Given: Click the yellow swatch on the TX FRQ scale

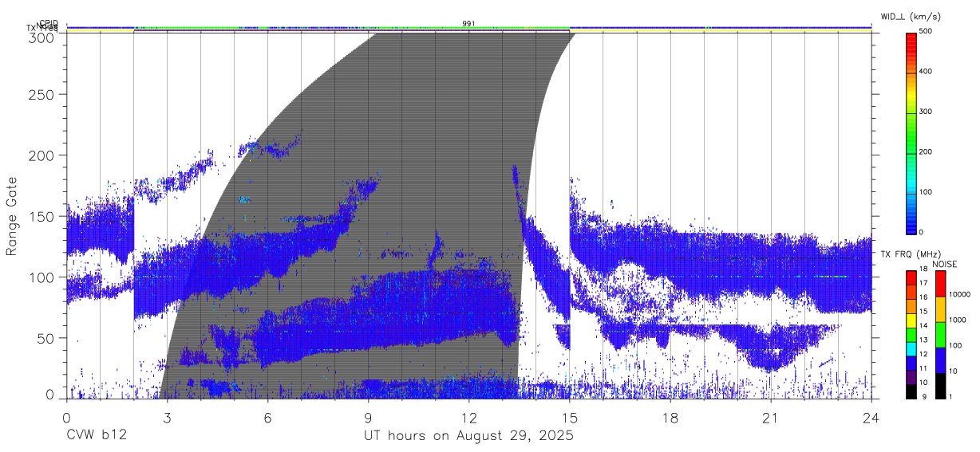Looking at the screenshot, I should [911, 320].
